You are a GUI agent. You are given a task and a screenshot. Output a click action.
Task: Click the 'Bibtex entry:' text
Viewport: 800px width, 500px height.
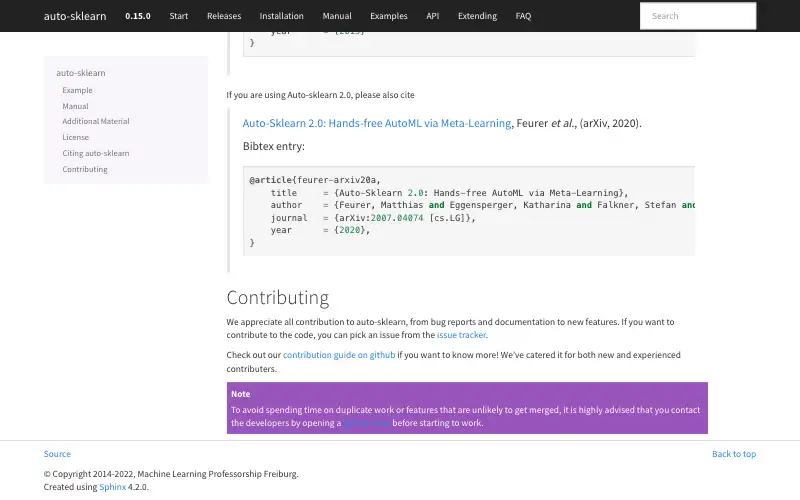click(273, 146)
